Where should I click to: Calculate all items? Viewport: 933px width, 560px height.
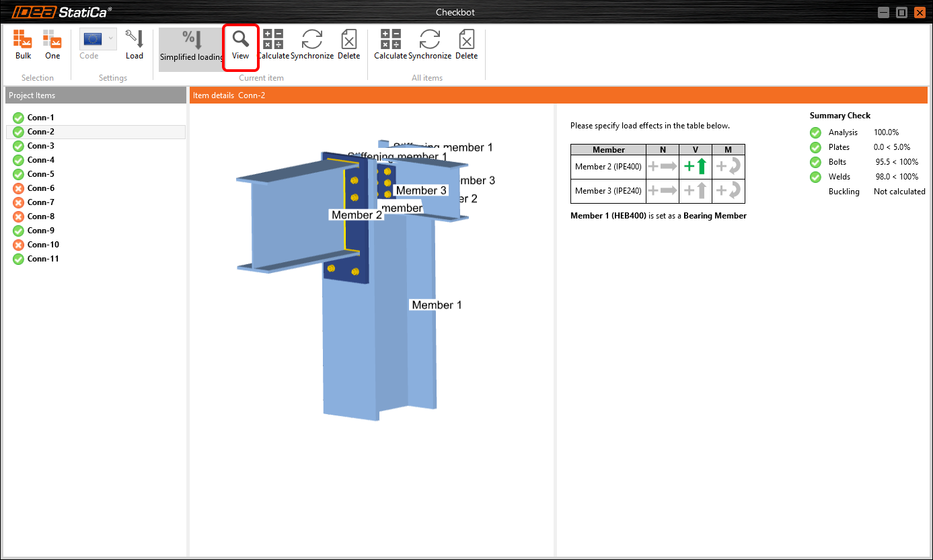point(390,44)
